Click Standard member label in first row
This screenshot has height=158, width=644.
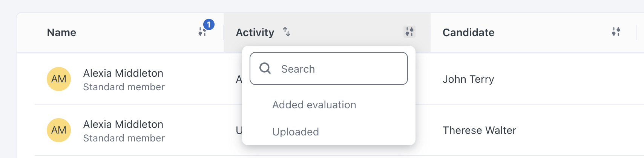(124, 87)
